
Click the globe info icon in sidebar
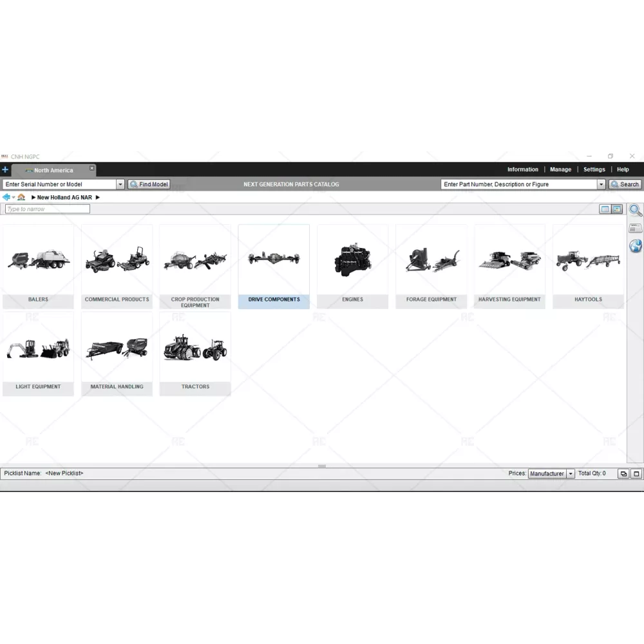click(x=635, y=246)
